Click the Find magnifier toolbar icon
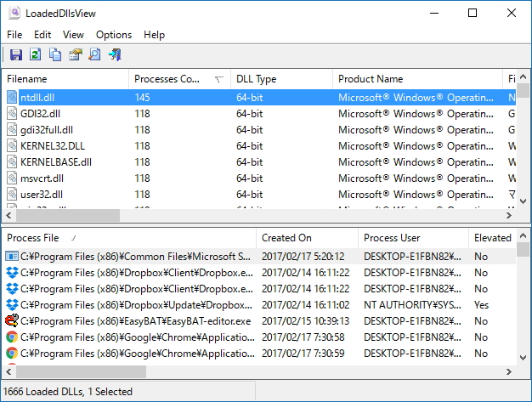The height and width of the screenshot is (402, 532). pyautogui.click(x=94, y=55)
